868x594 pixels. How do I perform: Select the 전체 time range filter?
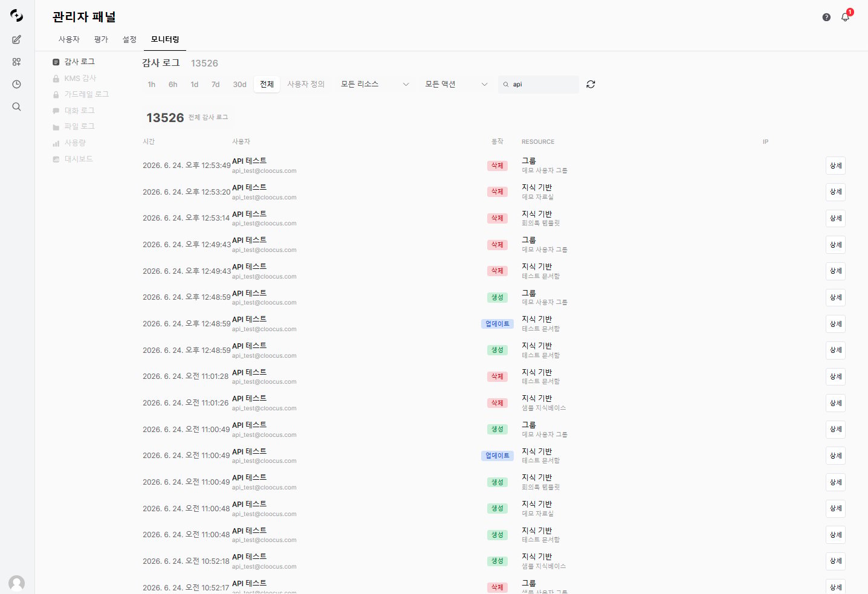tap(267, 84)
